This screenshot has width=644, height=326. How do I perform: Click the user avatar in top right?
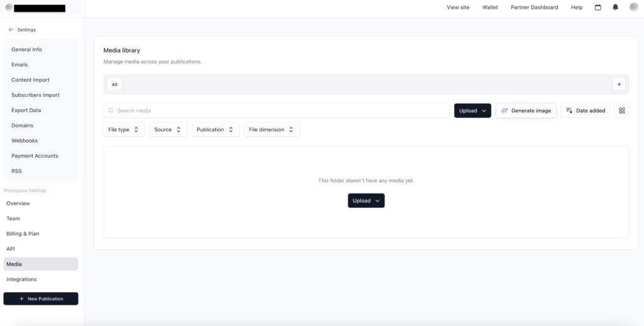[x=633, y=8]
